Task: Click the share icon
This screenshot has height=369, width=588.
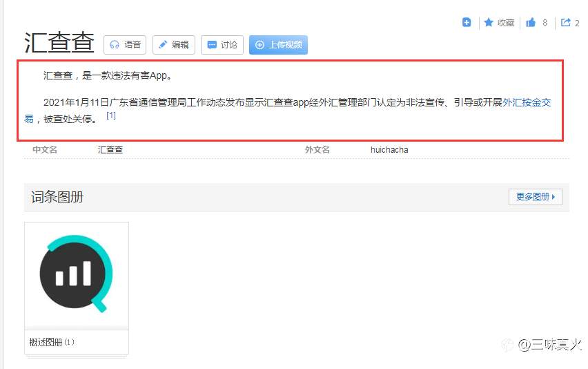Action: click(565, 23)
